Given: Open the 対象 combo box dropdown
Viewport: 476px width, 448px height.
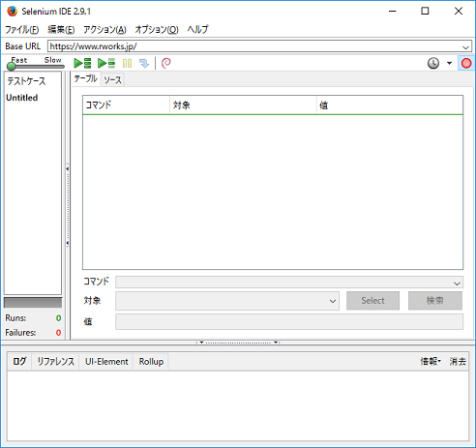Looking at the screenshot, I should coord(333,301).
